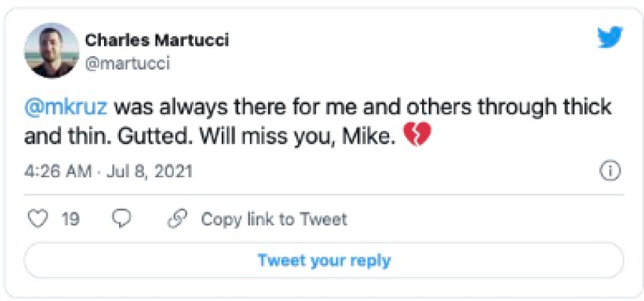Open the tweet info circle icon
This screenshot has width=644, height=301.
tap(610, 171)
